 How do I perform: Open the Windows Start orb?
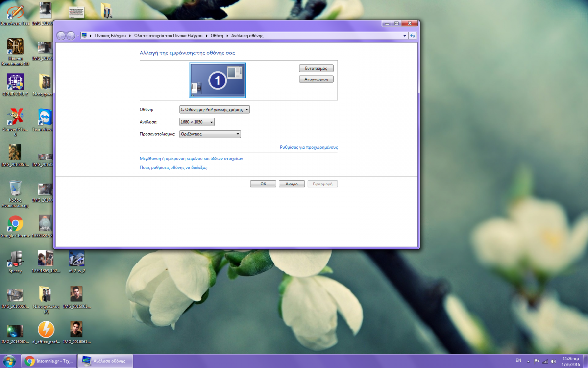(10, 361)
